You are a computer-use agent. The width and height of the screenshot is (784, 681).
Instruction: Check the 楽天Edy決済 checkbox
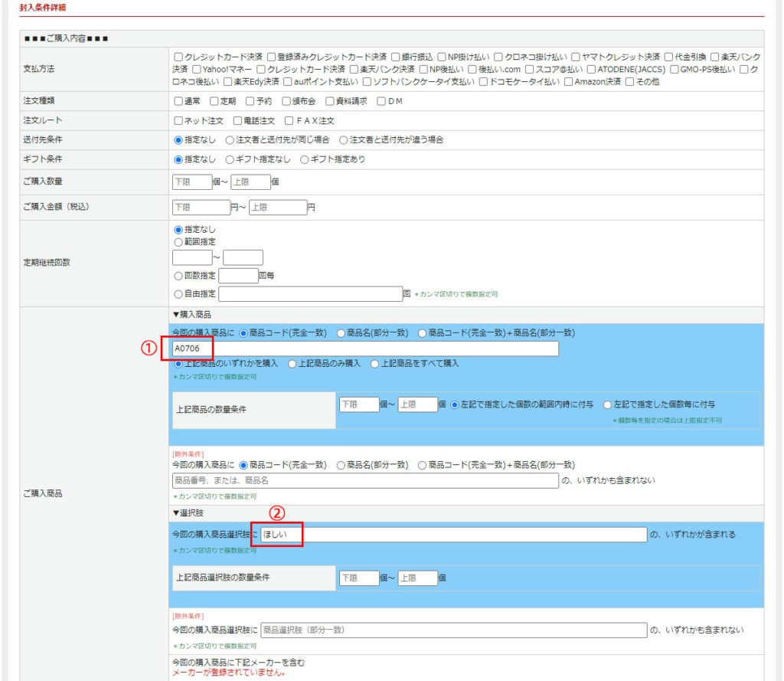tap(228, 81)
